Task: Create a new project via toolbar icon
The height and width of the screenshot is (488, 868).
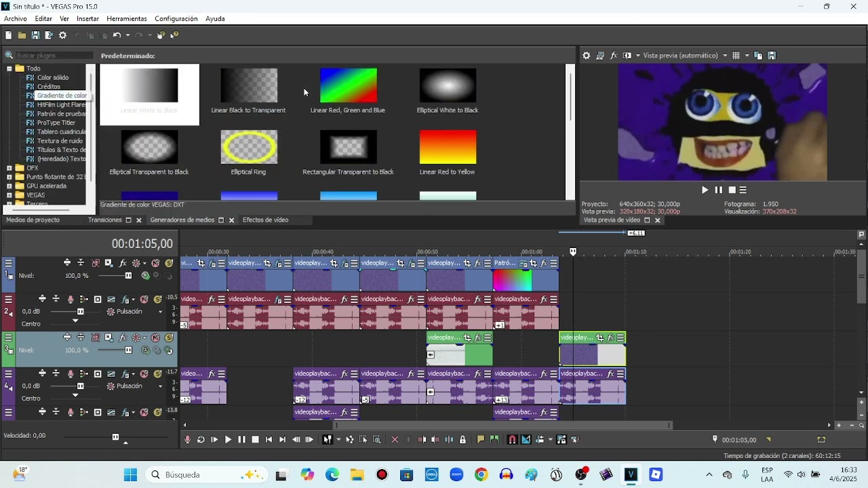Action: (8, 35)
